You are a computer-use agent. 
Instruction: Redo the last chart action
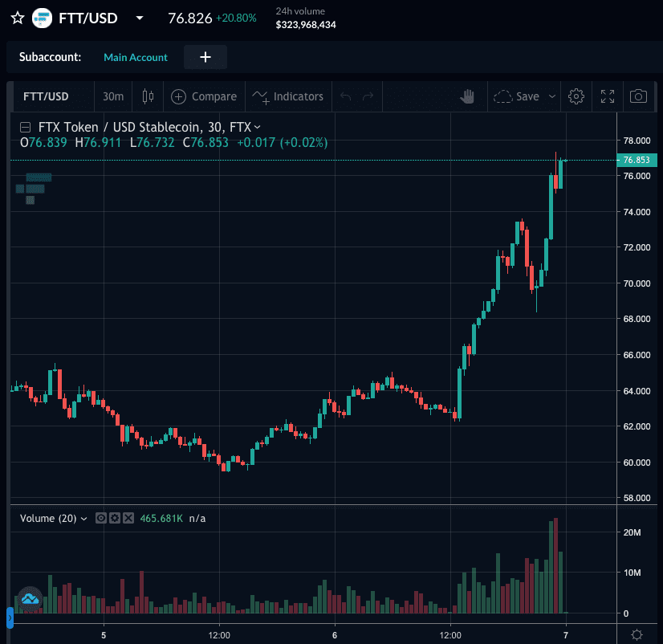pyautogui.click(x=368, y=96)
